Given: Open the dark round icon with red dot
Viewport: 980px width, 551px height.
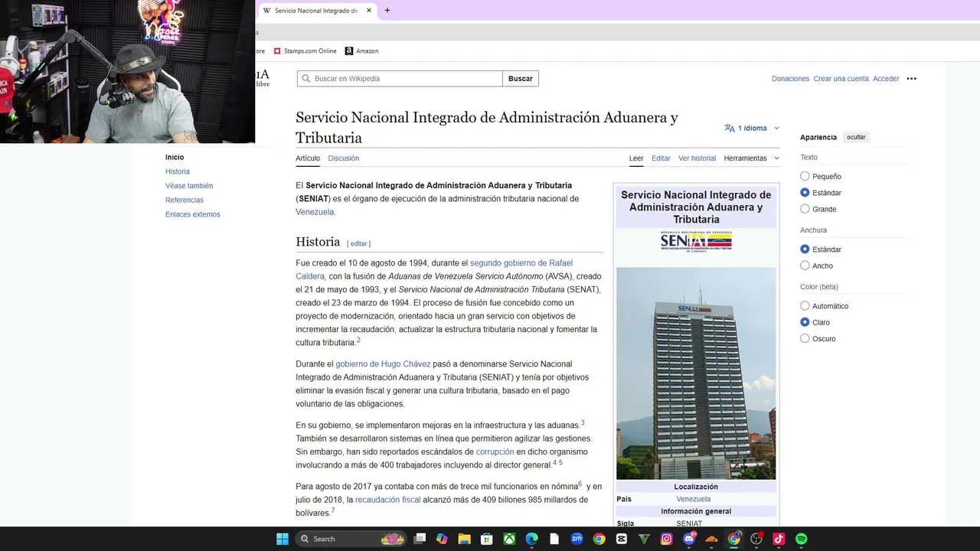Looking at the screenshot, I should 756,539.
